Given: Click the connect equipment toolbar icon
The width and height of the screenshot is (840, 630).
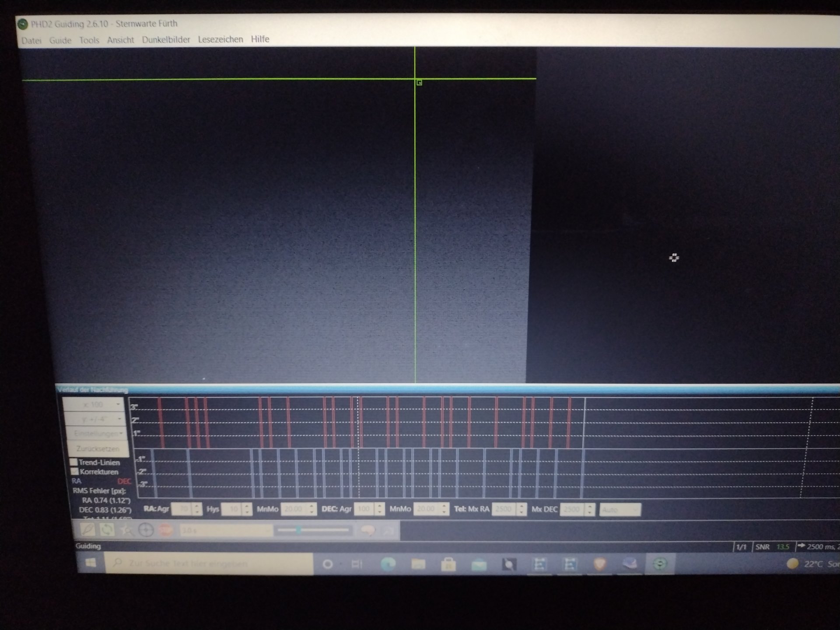Looking at the screenshot, I should [x=87, y=530].
